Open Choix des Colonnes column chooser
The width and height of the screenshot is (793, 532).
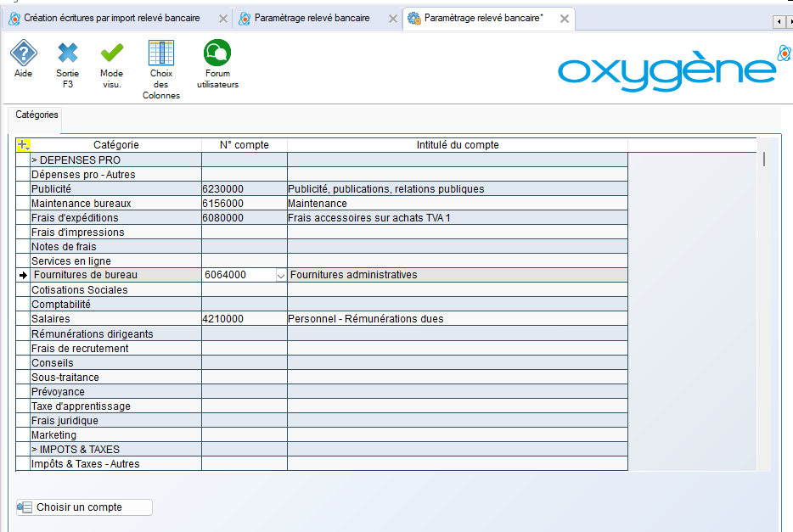point(160,55)
